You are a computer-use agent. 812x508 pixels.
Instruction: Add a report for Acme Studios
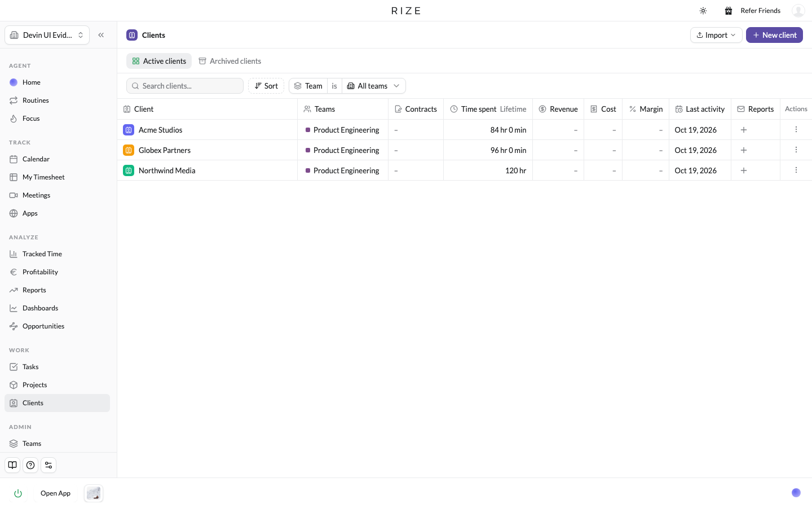click(744, 130)
